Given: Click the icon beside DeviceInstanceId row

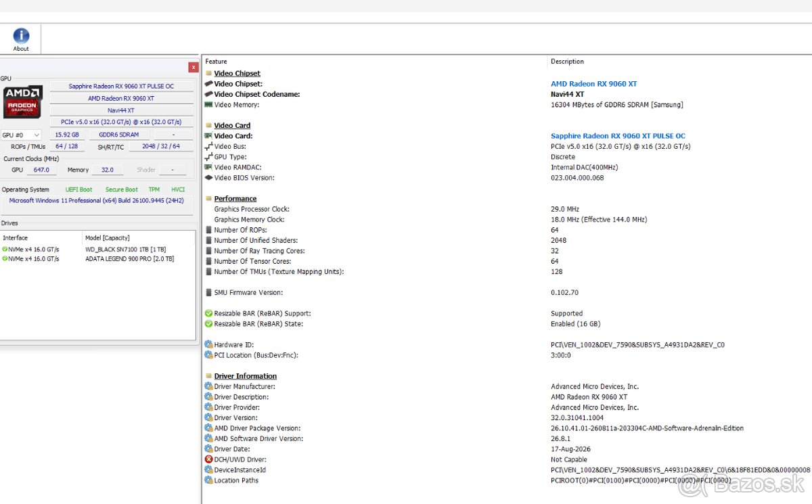Looking at the screenshot, I should pyautogui.click(x=208, y=469).
